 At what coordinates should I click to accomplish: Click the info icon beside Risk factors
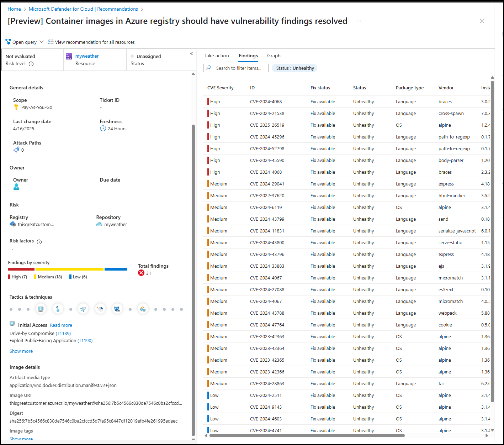pyautogui.click(x=39, y=242)
